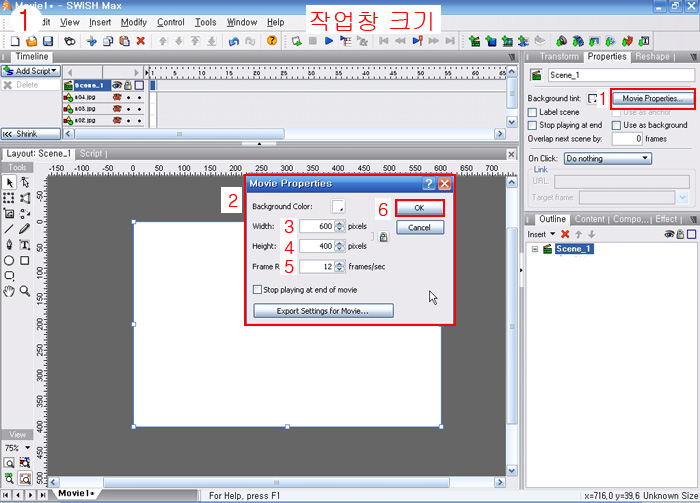Switch to the Script tab
This screenshot has height=503, width=700.
(91, 154)
